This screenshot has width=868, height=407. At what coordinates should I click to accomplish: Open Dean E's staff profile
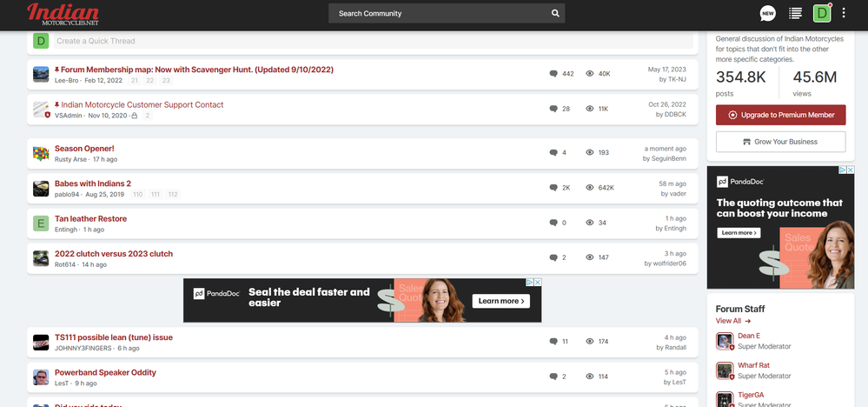[x=749, y=336]
